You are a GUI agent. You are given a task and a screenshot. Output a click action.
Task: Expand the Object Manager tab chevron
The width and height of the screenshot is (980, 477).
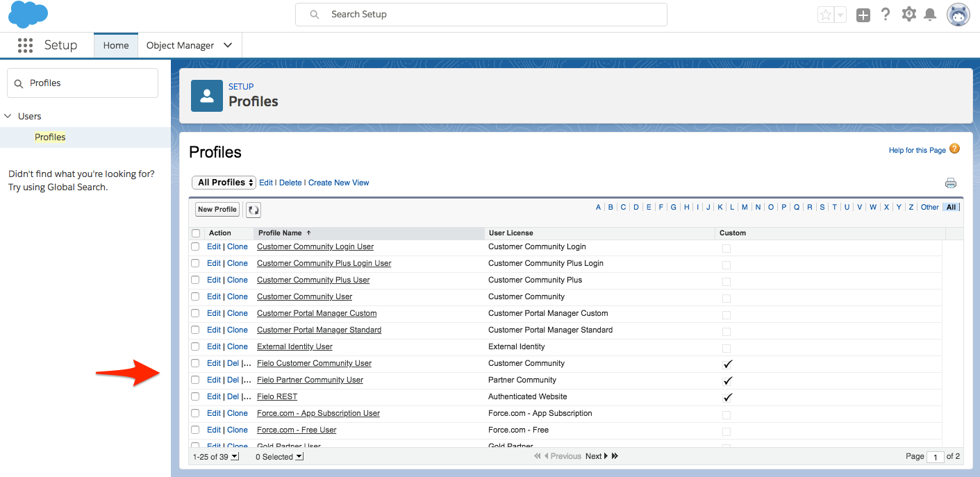228,45
